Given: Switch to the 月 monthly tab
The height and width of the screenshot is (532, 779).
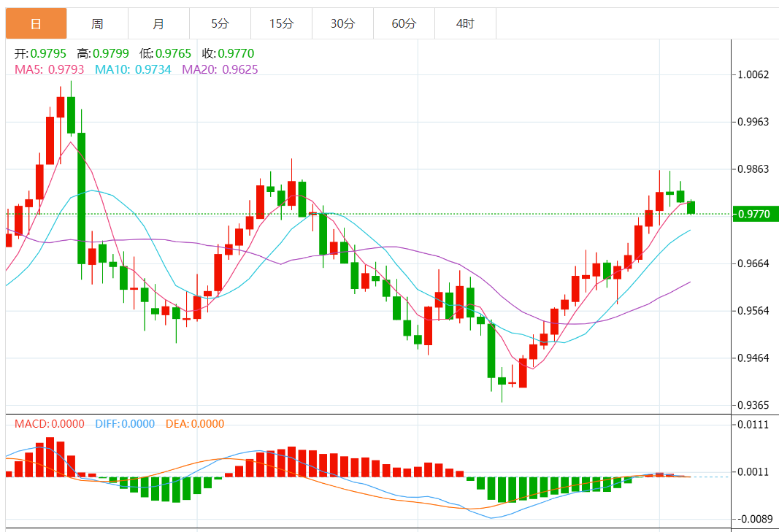Looking at the screenshot, I should point(158,23).
